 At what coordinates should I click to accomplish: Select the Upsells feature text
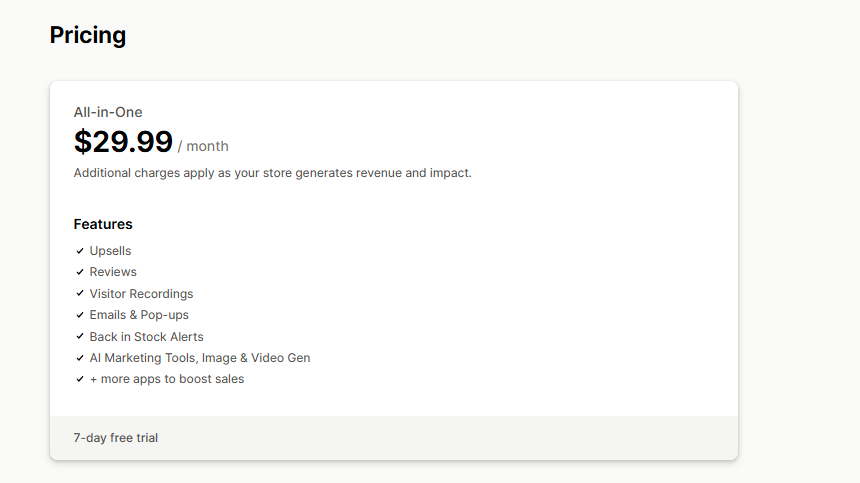click(110, 251)
